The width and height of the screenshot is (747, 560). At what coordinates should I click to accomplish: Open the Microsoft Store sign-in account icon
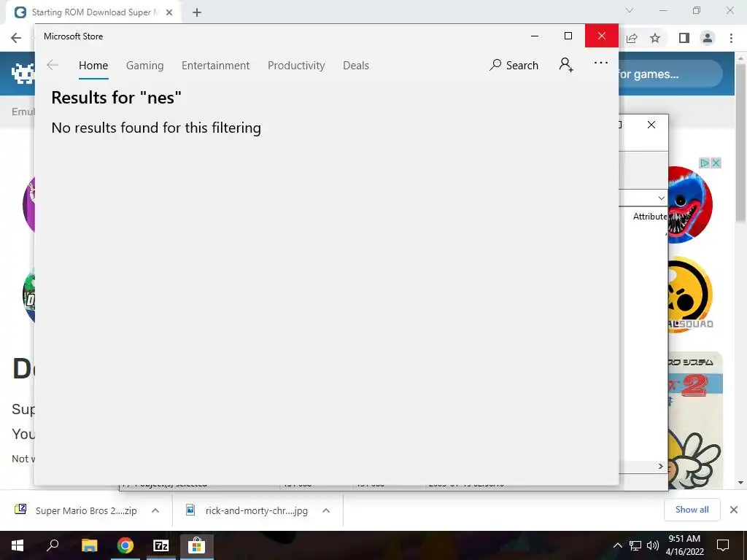click(x=566, y=64)
